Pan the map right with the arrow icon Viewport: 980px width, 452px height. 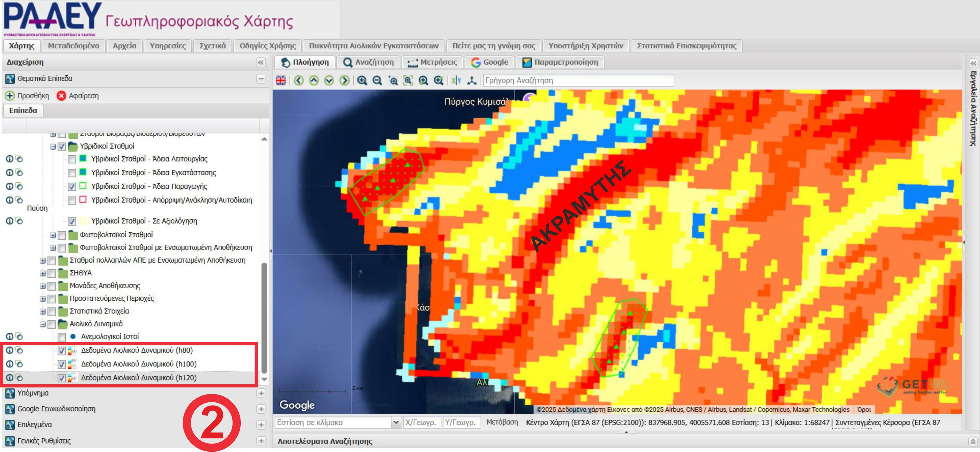pos(344,80)
